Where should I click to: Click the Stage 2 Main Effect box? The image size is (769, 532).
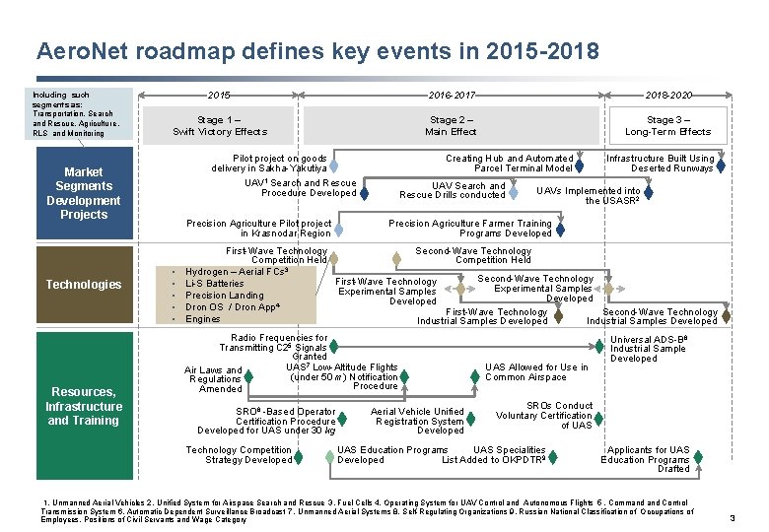[452, 126]
